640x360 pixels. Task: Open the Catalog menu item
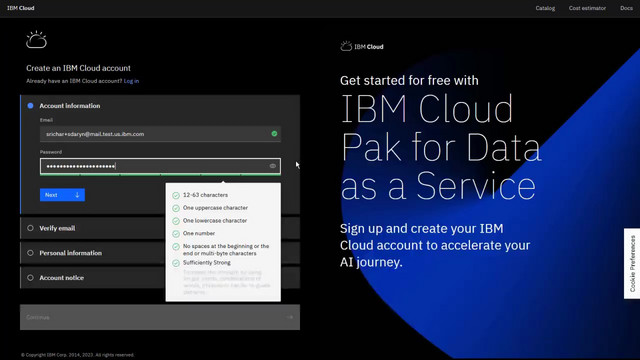tap(545, 8)
